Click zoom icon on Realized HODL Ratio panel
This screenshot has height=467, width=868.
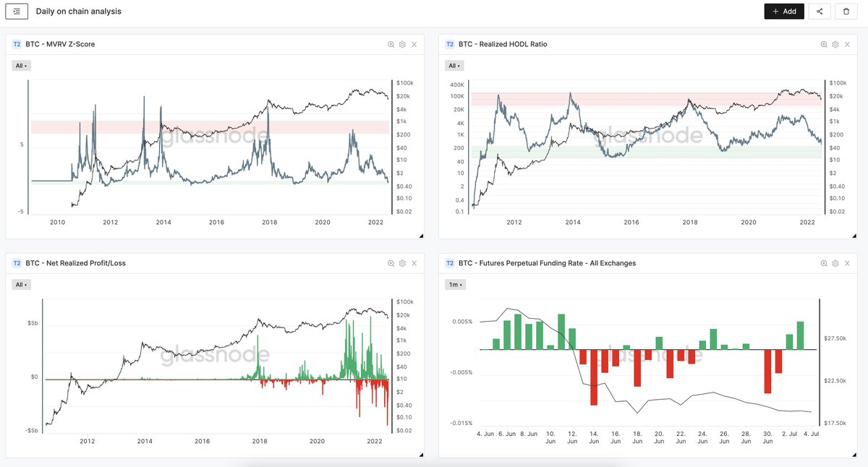824,44
